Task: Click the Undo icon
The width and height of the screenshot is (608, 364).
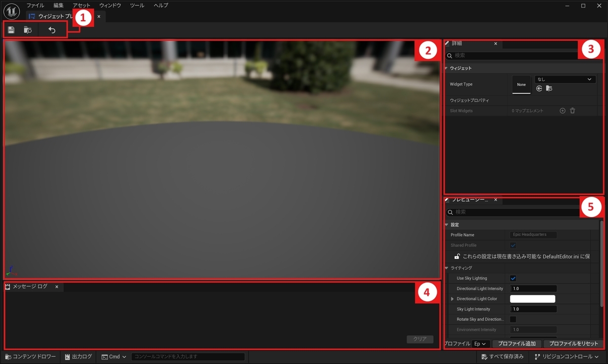Action: pos(51,29)
